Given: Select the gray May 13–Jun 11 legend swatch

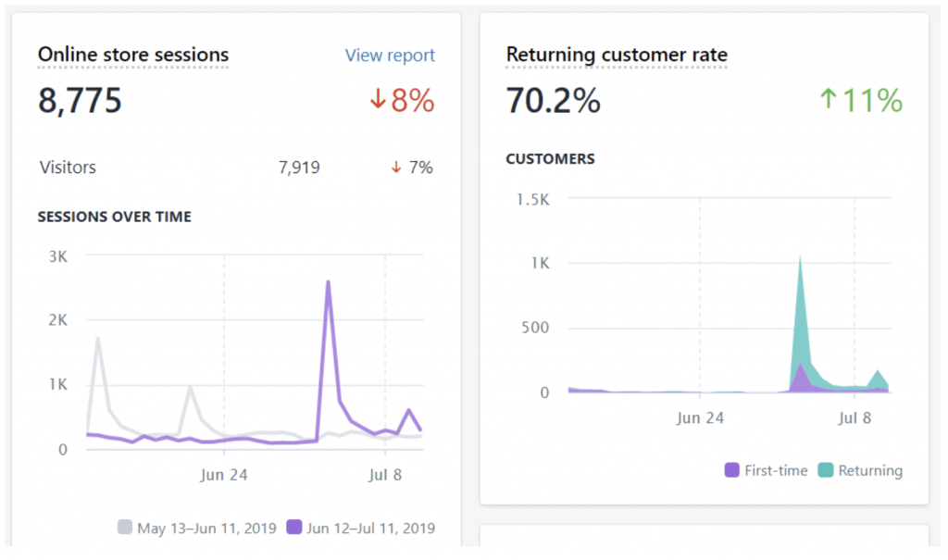Looking at the screenshot, I should click(125, 528).
